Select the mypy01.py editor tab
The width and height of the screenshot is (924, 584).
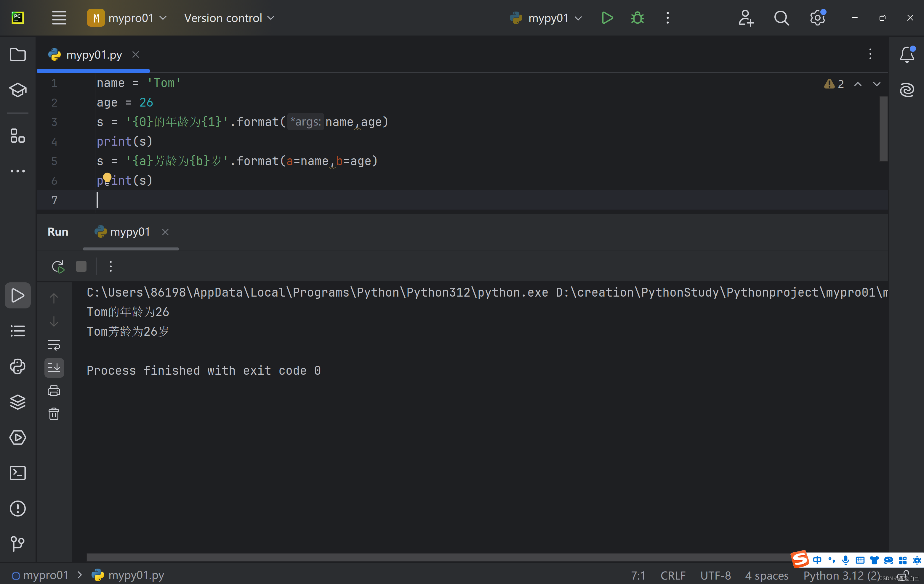tap(94, 55)
